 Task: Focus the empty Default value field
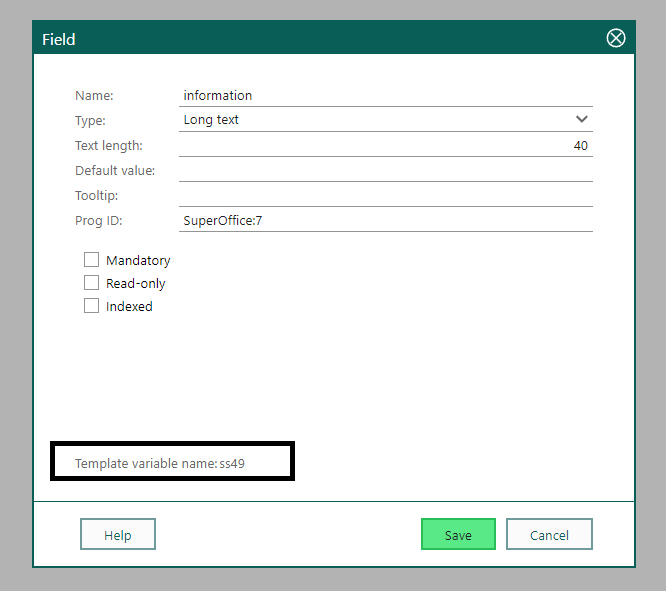point(385,171)
